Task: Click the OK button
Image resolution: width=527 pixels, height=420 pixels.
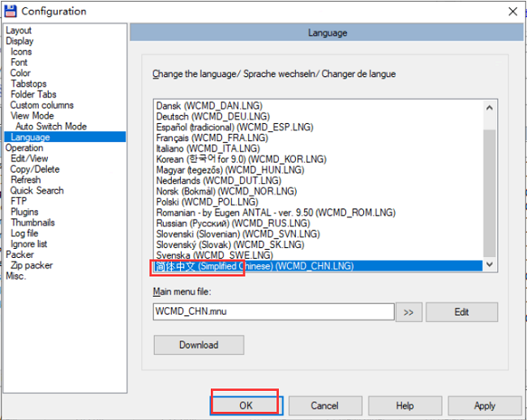Action: [x=246, y=405]
